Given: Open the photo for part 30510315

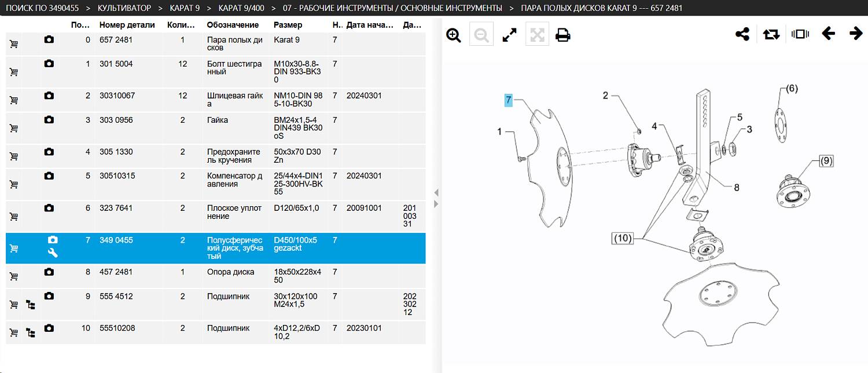Looking at the screenshot, I should (49, 175).
